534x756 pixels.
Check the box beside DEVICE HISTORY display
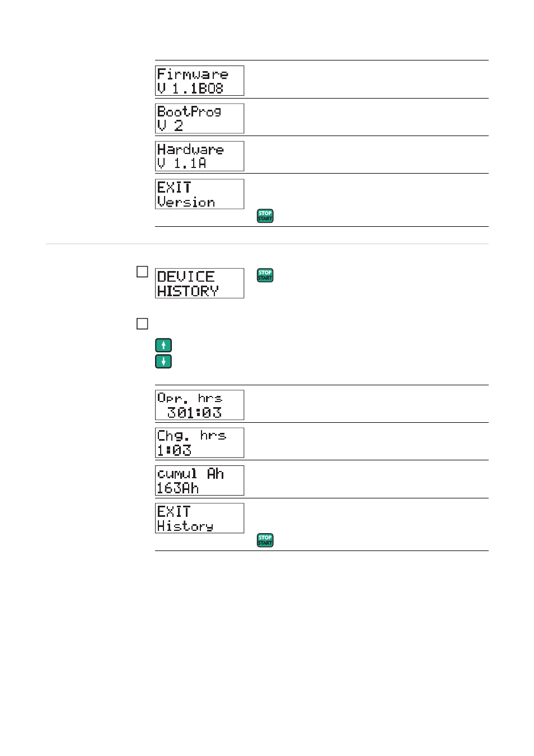142,272
